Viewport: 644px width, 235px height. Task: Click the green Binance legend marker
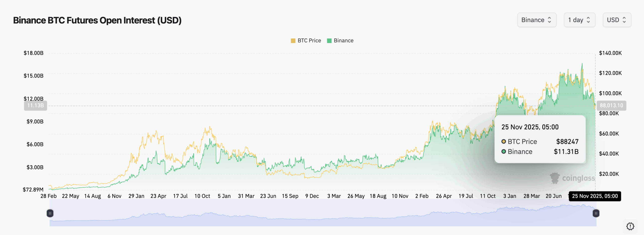(329, 40)
